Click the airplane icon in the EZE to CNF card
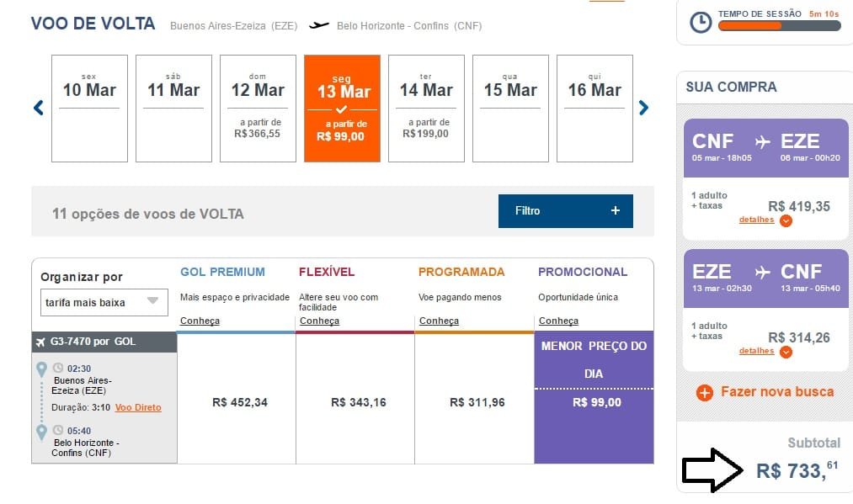The height and width of the screenshot is (504, 853). tap(763, 272)
